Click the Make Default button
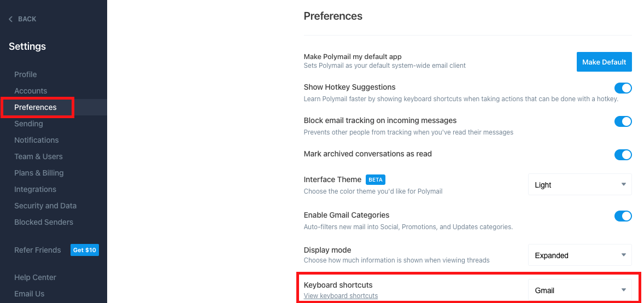Viewport: 644px width, 303px height. [604, 62]
